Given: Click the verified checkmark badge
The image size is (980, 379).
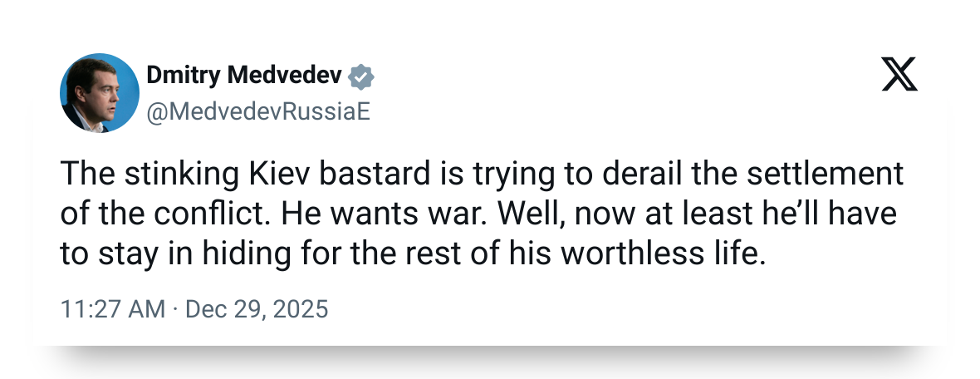Looking at the screenshot, I should [x=361, y=76].
